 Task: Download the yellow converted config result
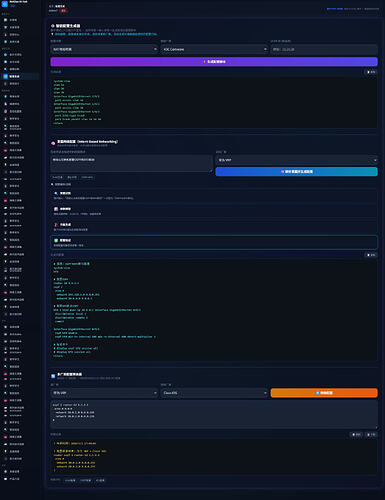tap(371, 435)
